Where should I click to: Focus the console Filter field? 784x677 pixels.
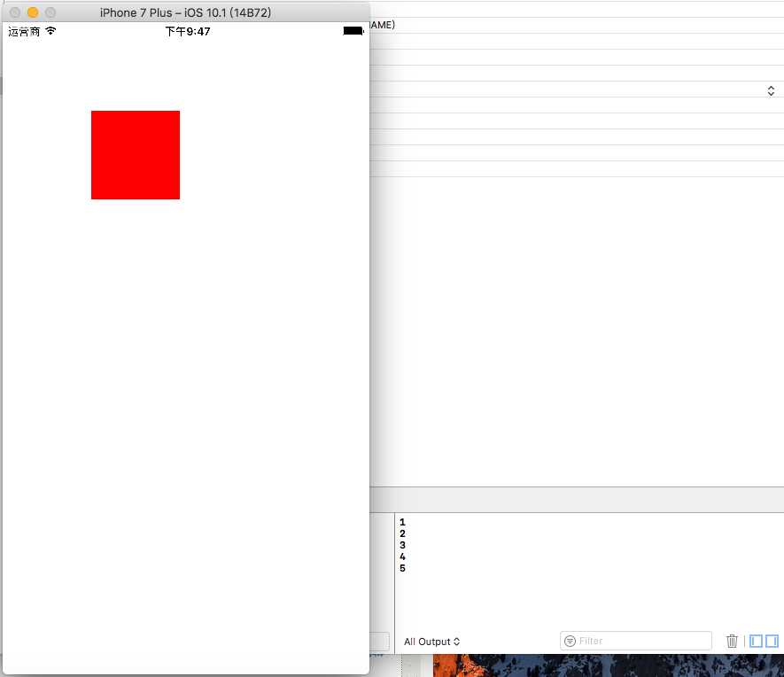[x=635, y=641]
